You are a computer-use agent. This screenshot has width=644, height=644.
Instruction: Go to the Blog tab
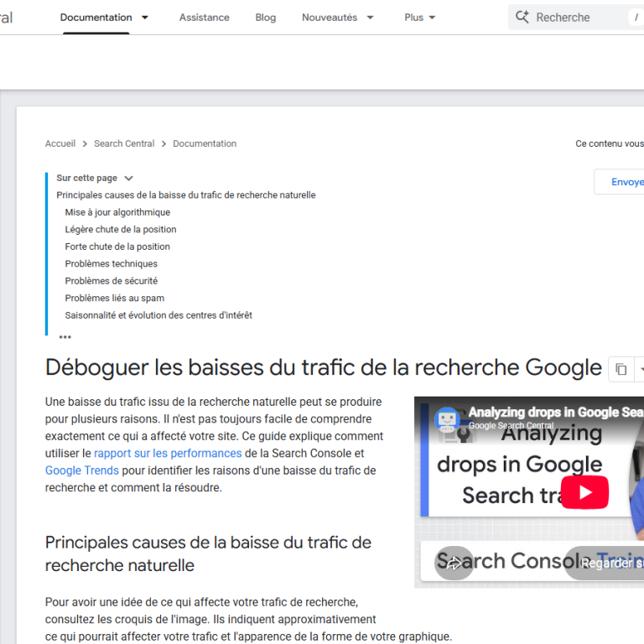click(265, 18)
